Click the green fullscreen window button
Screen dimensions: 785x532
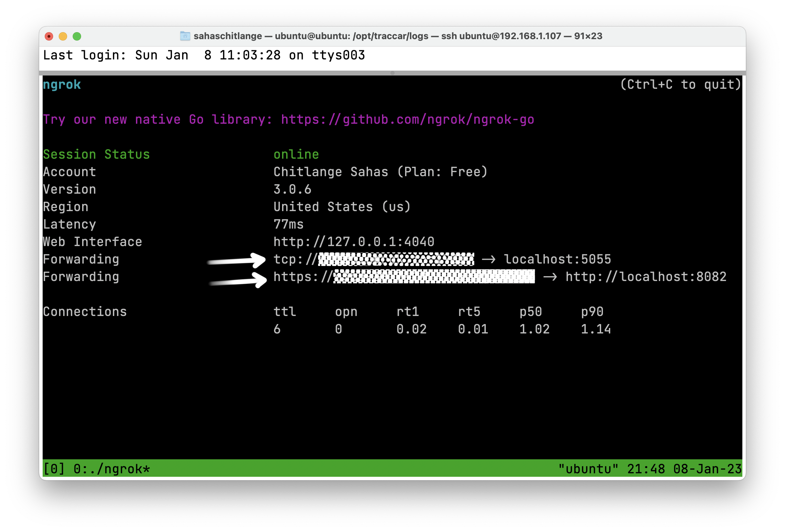coord(77,36)
